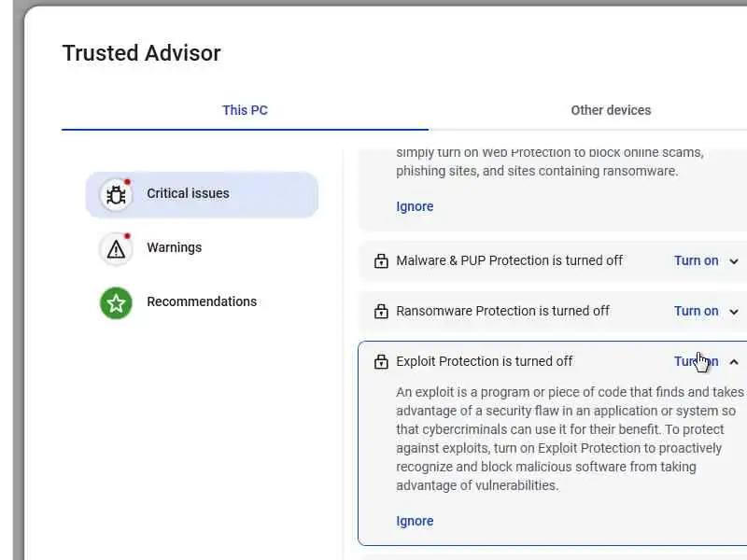Expand the Ransomware Protection chevron
The image size is (747, 560).
[734, 312]
